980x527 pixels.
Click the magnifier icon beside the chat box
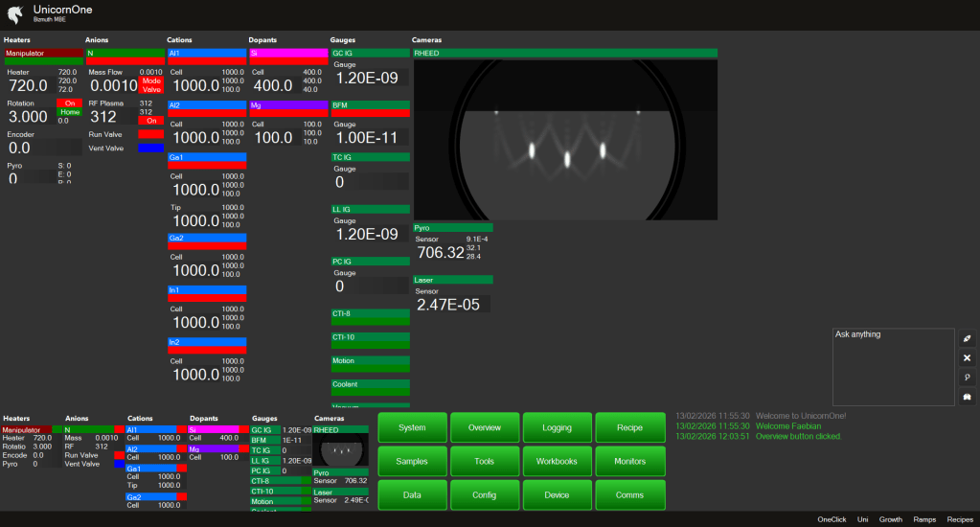click(x=967, y=378)
